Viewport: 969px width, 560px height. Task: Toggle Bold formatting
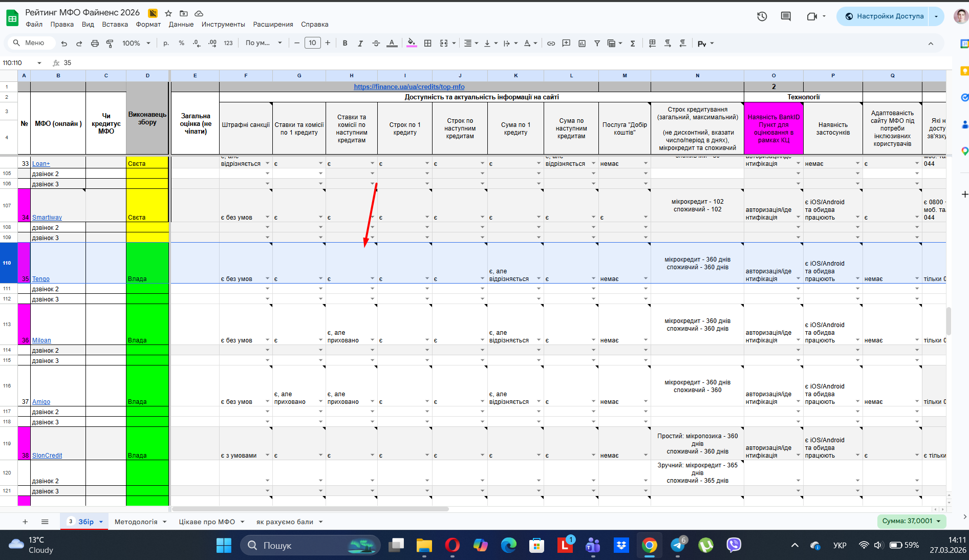(x=345, y=44)
